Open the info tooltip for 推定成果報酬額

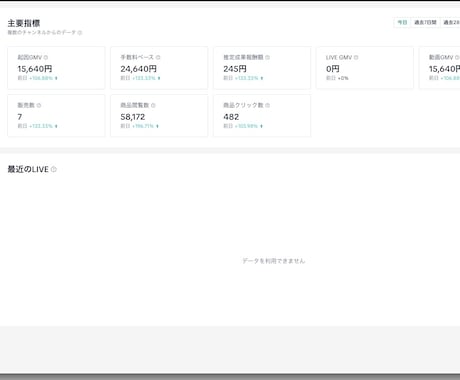(267, 57)
